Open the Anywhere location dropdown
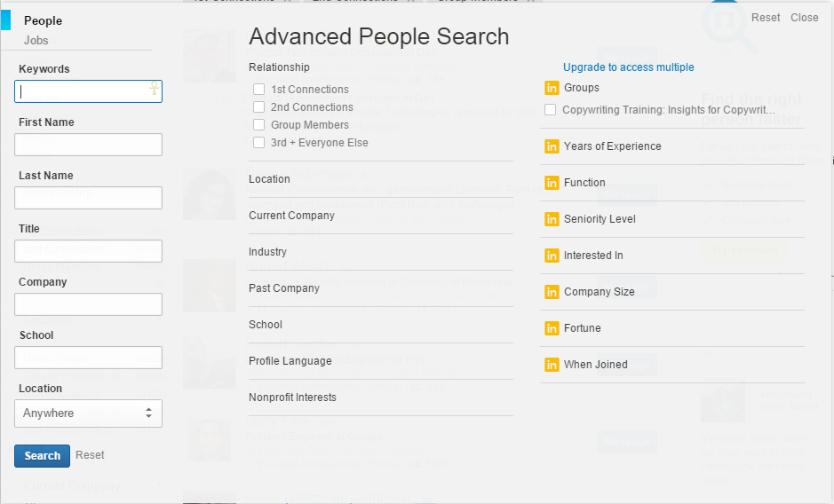834x504 pixels. coord(88,413)
